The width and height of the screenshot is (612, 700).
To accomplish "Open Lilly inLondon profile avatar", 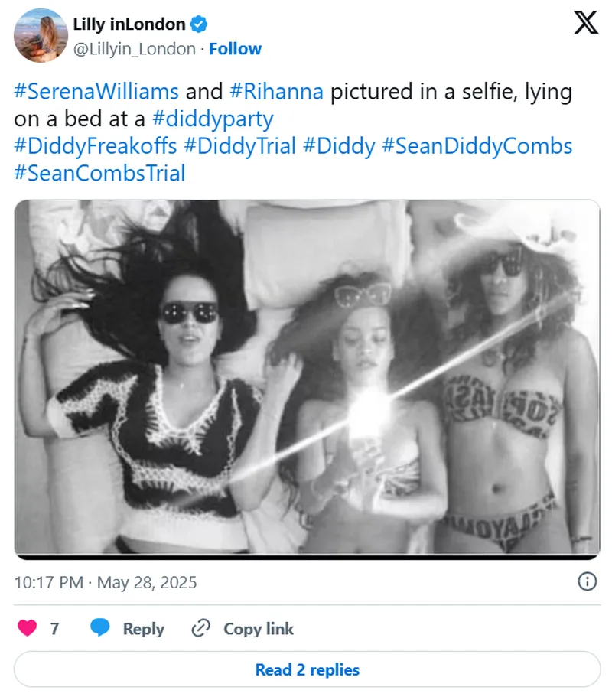I will pos(41,35).
